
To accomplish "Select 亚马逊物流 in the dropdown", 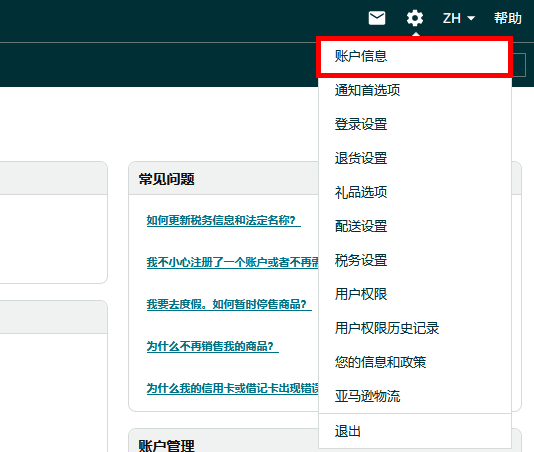I will (x=415, y=396).
